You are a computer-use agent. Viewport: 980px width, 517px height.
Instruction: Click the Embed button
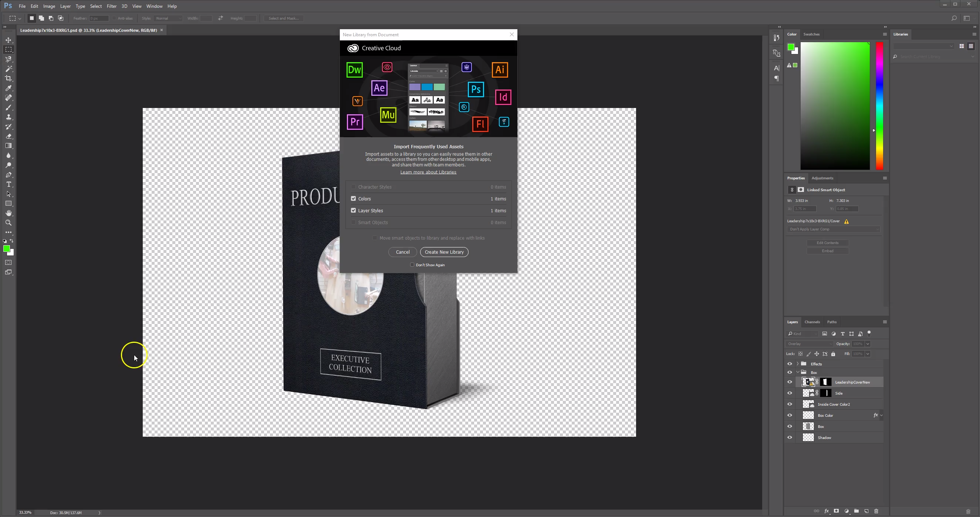[827, 251]
